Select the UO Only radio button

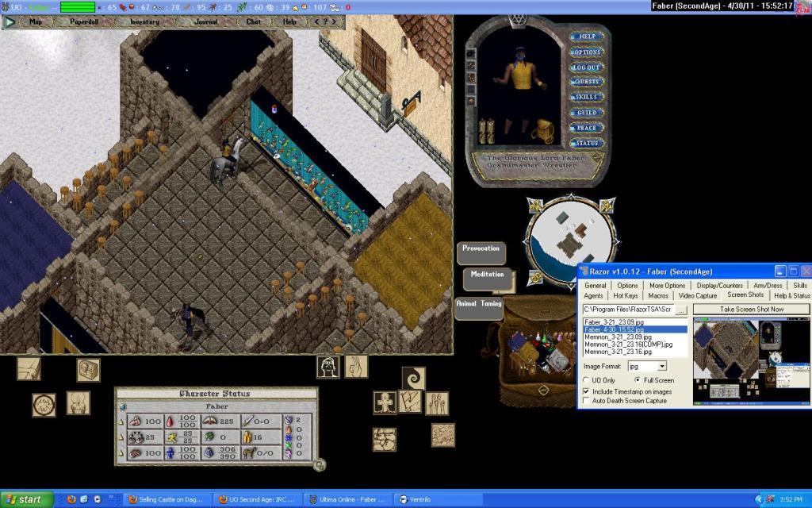click(587, 380)
